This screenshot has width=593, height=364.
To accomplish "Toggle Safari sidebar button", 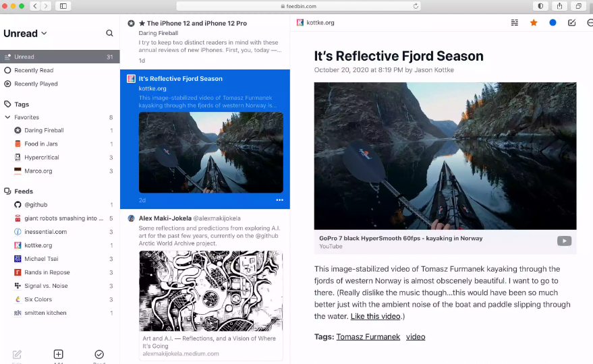I will click(x=63, y=6).
